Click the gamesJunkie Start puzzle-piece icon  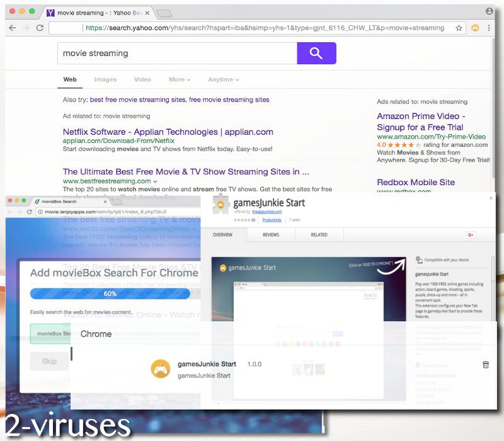[x=220, y=204]
